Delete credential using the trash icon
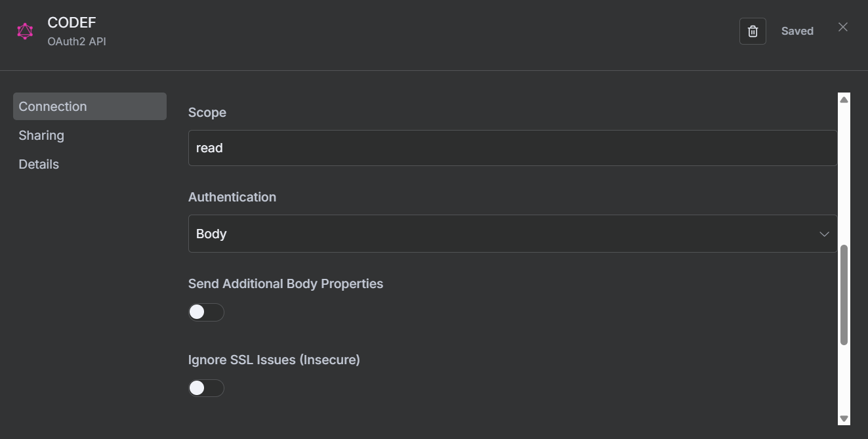The image size is (868, 439). tap(753, 31)
